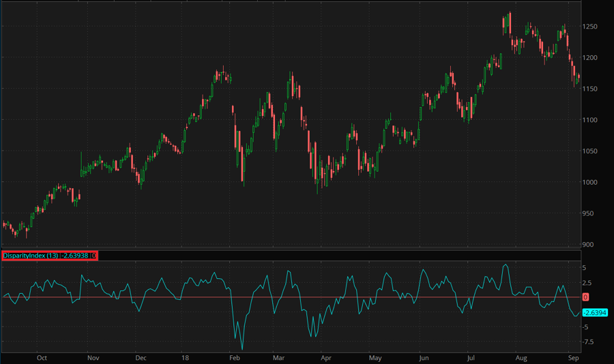Screen dimensions: 614x364
Task: Click the 2.5 level on indicator axis
Action: click(x=587, y=282)
